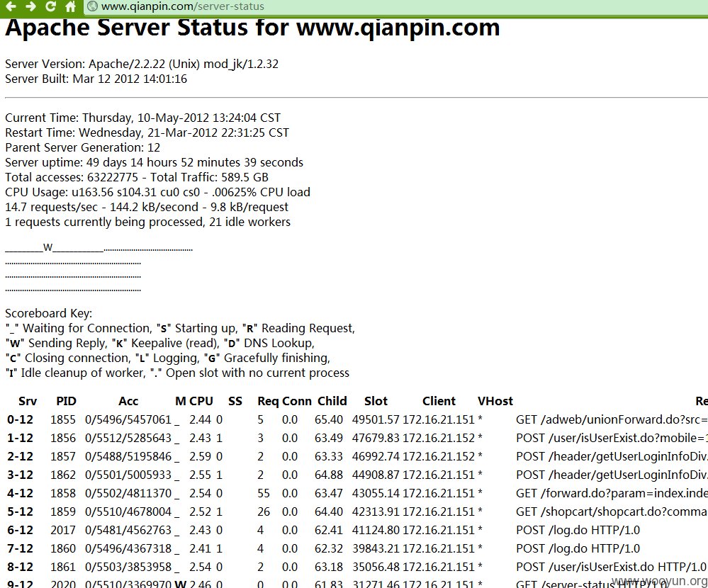708x588 pixels.
Task: Click the Srv 0-12 row entry
Action: [x=21, y=419]
